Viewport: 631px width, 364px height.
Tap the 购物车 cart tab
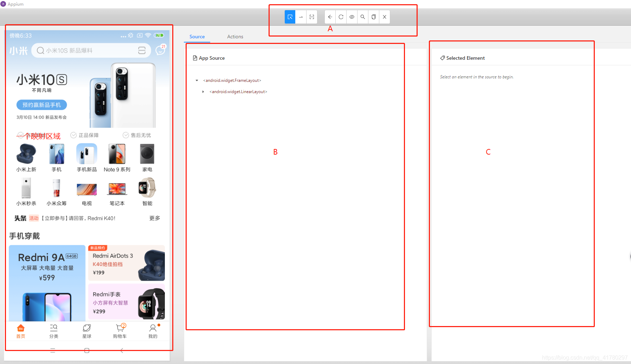[120, 331]
